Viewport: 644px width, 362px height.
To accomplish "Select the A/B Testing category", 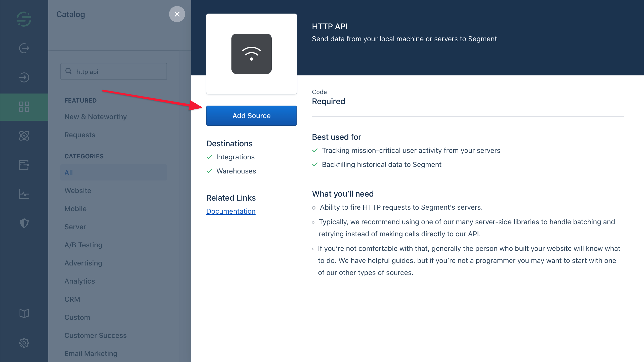I will pos(83,245).
